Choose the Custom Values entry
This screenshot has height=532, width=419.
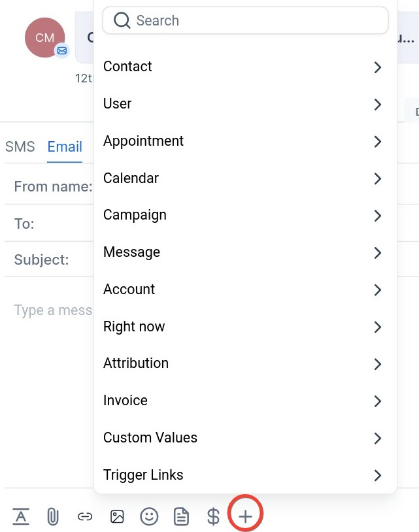click(150, 438)
